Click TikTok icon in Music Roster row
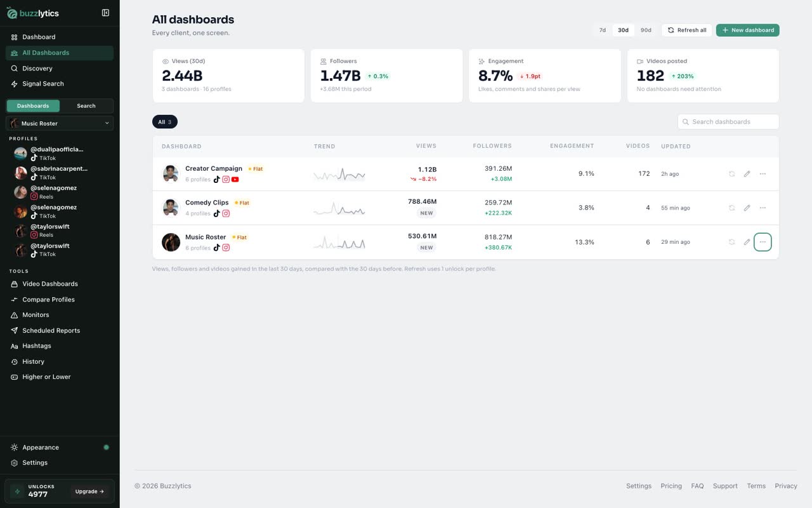The width and height of the screenshot is (812, 508). coord(216,248)
